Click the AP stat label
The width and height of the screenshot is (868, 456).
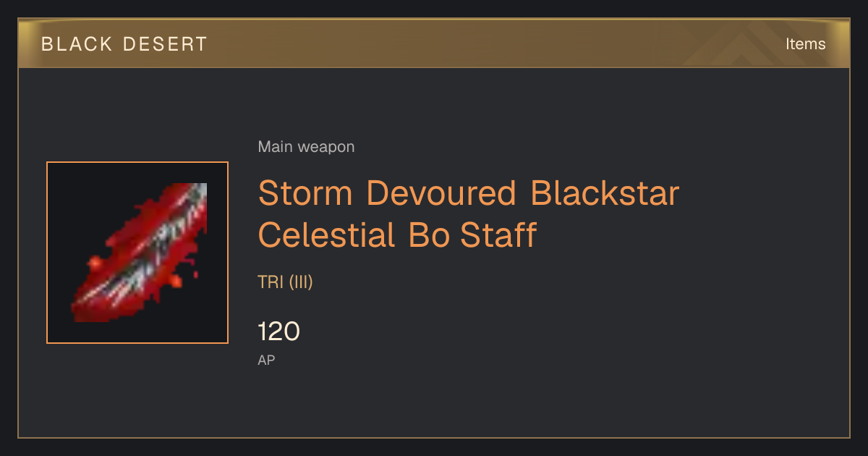tap(266, 360)
